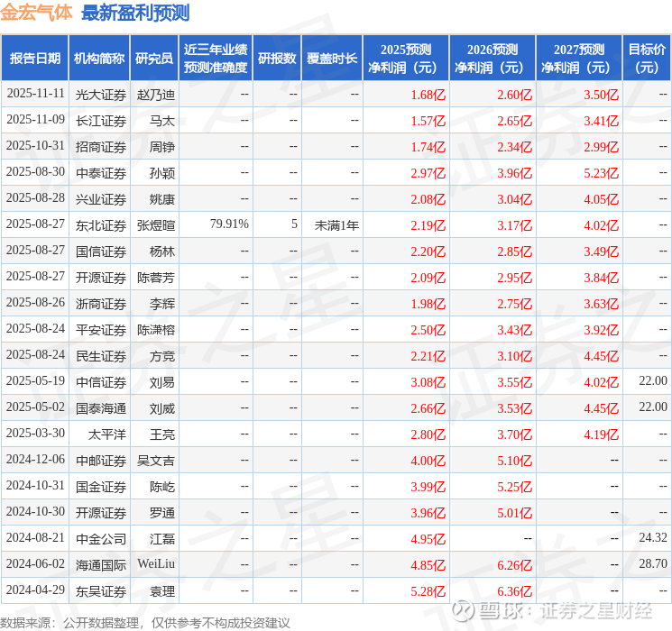
Task: Select the 中邮证券 institution cell
Action: coord(101,461)
